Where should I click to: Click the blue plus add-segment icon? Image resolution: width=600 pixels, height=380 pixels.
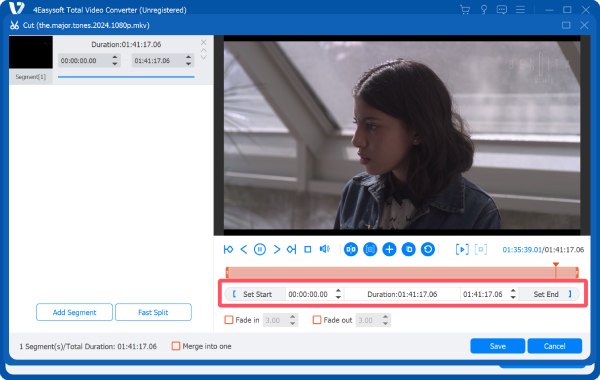click(x=389, y=250)
